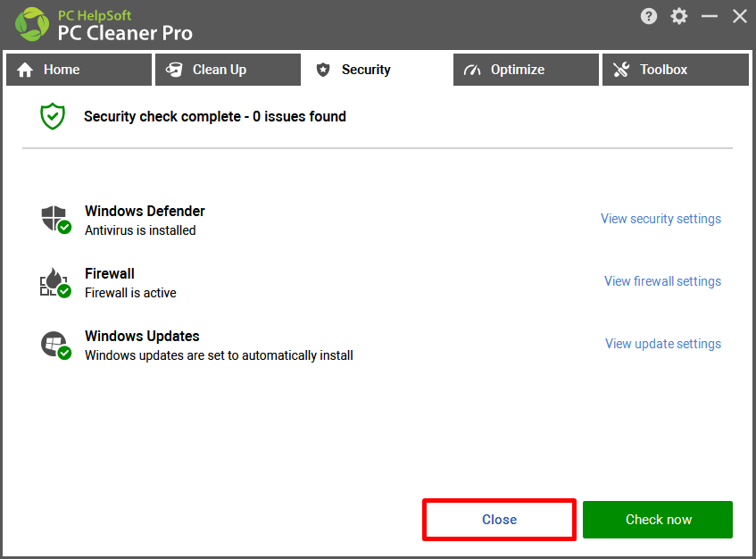Click the Firewall flame icon

[x=55, y=283]
